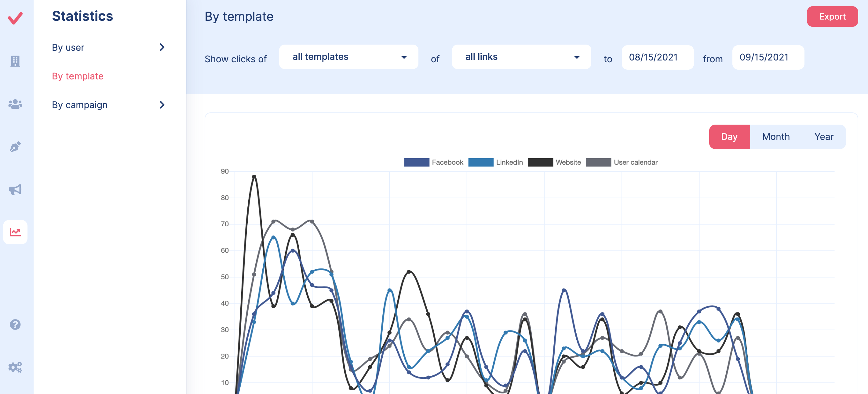Image resolution: width=868 pixels, height=394 pixels.
Task: Open the company building icon in sidebar
Action: [x=15, y=61]
